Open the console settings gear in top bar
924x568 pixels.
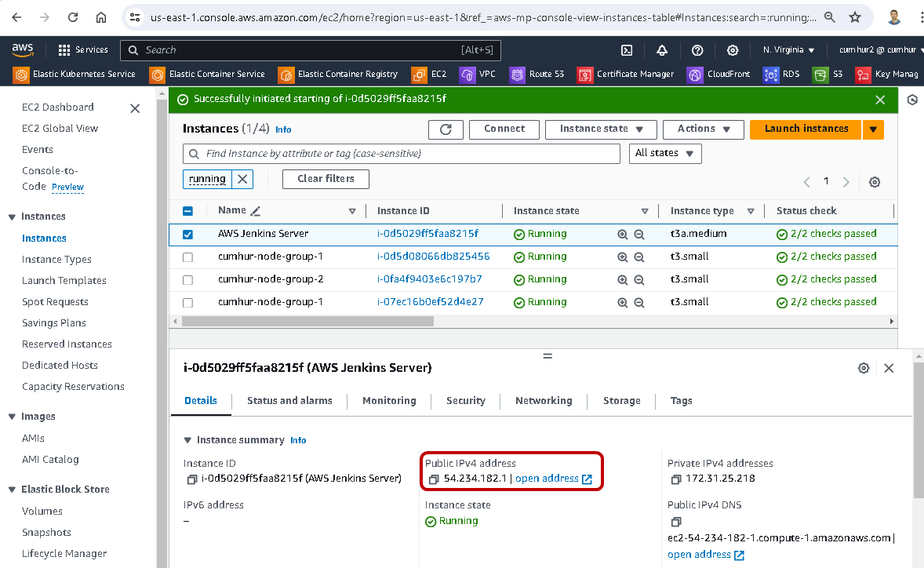point(733,50)
